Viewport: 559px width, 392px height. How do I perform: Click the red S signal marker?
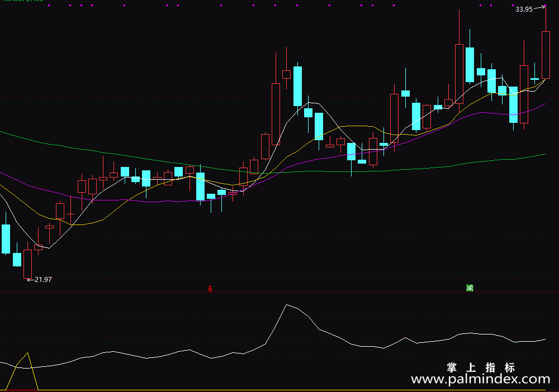pos(210,289)
